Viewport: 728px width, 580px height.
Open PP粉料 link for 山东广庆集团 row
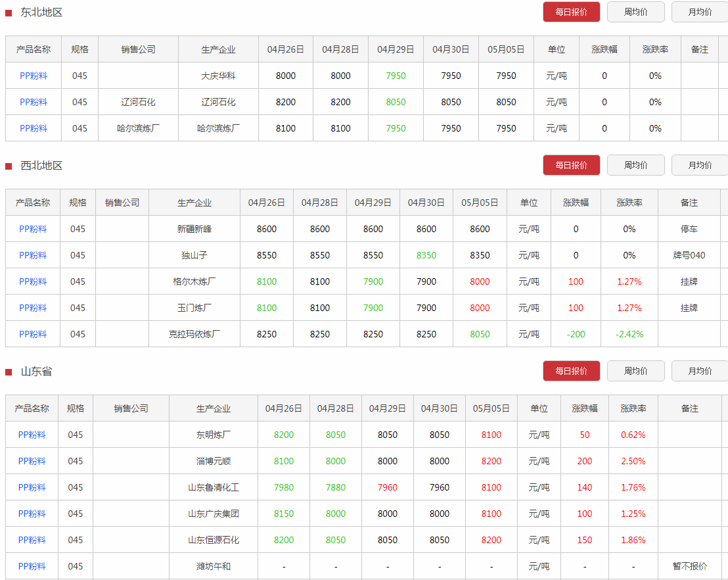click(x=32, y=514)
